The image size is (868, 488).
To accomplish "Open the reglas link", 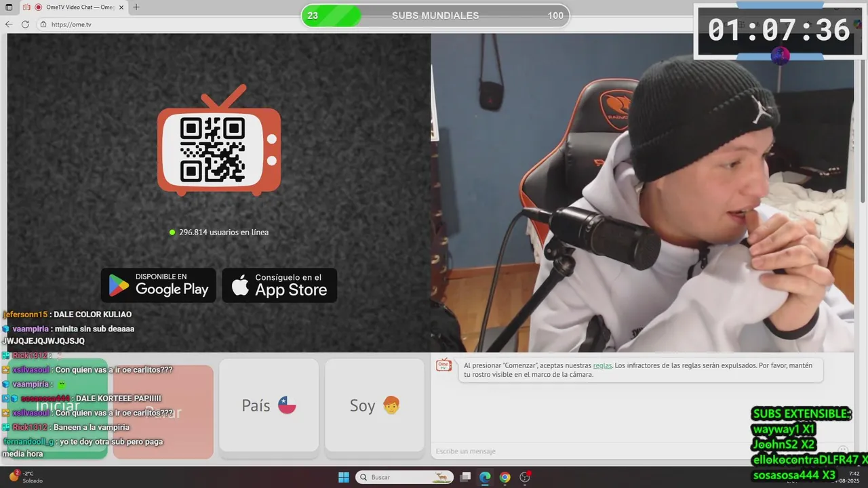I will coord(602,365).
